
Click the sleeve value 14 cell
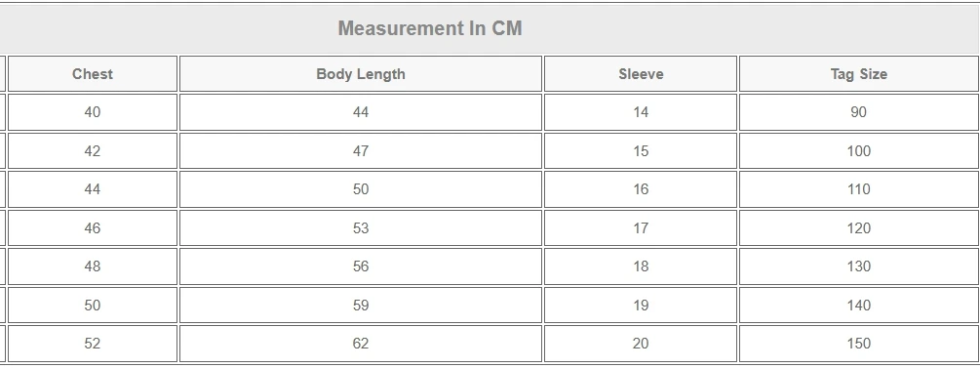click(641, 112)
